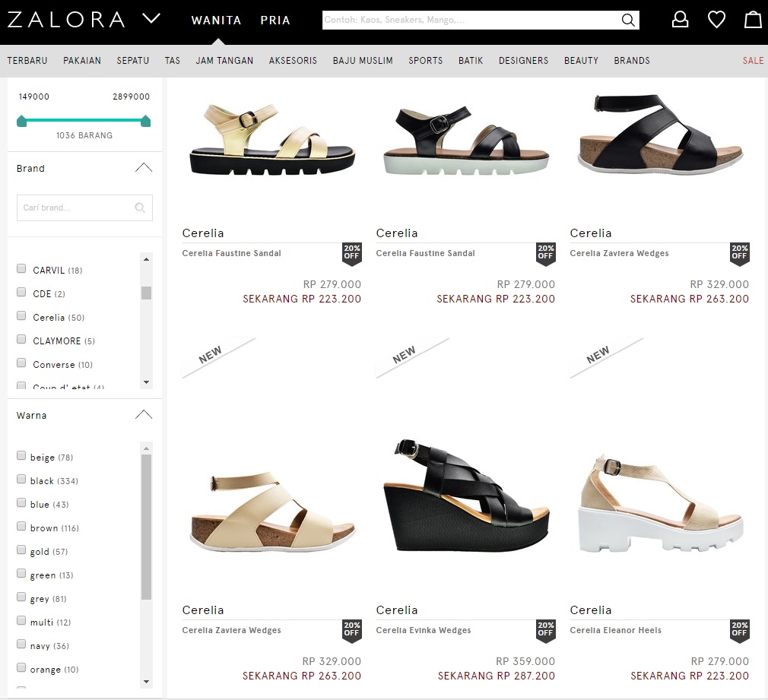
Task: Tick the navy color checkbox
Action: pyautogui.click(x=21, y=644)
